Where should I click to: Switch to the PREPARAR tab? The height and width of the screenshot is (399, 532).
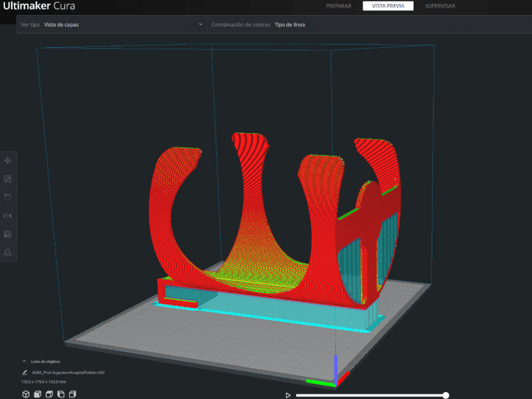tap(338, 6)
